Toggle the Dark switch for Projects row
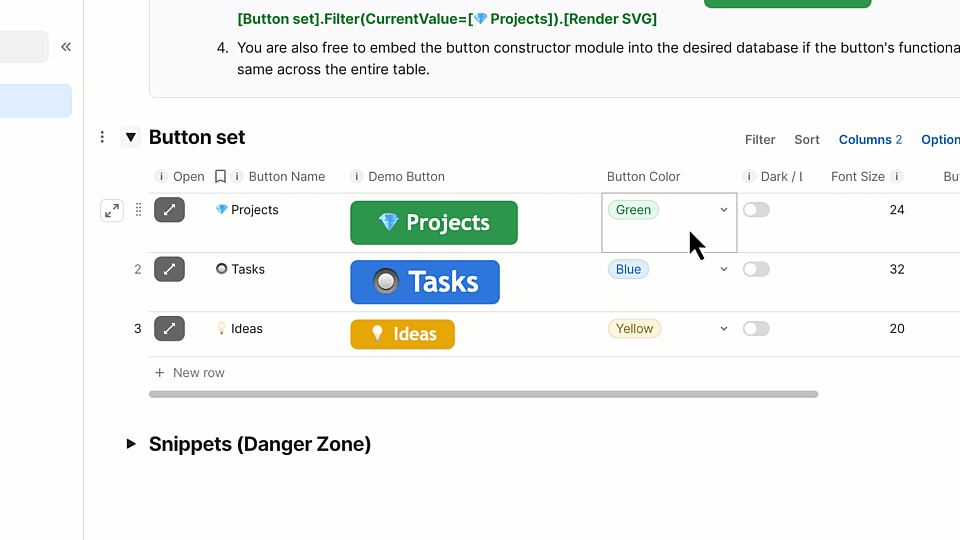Image resolution: width=960 pixels, height=540 pixels. pyautogui.click(x=756, y=210)
